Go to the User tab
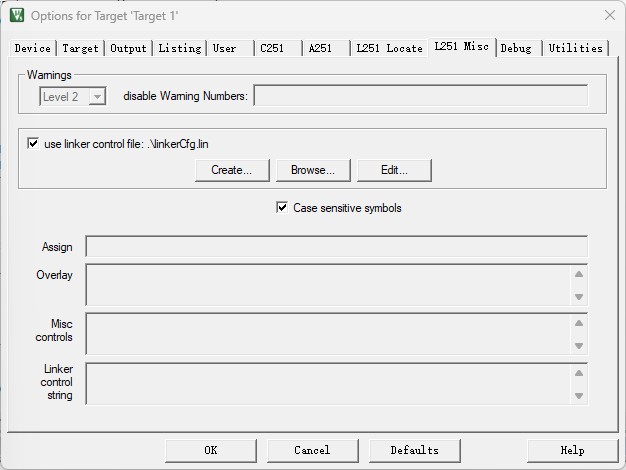Viewport: 626px width, 470px height. 231,48
